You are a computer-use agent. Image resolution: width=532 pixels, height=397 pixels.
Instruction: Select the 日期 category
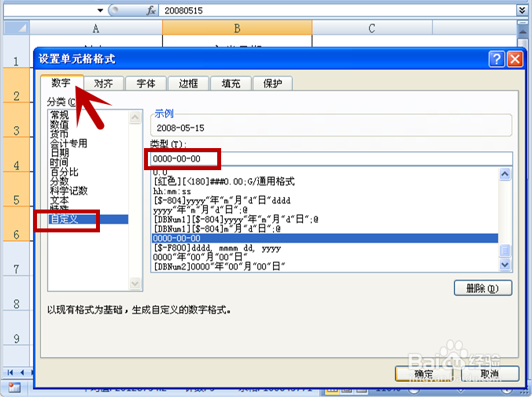pyautogui.click(x=59, y=153)
